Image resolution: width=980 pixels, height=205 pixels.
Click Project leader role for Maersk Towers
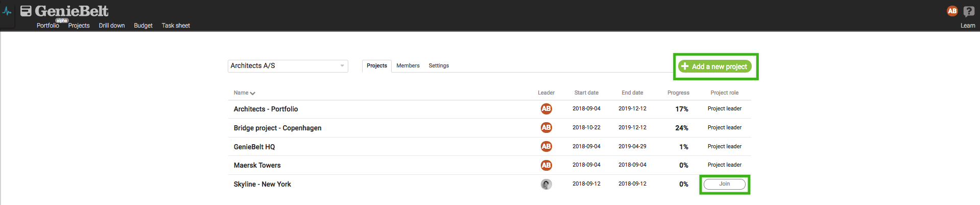(x=724, y=165)
